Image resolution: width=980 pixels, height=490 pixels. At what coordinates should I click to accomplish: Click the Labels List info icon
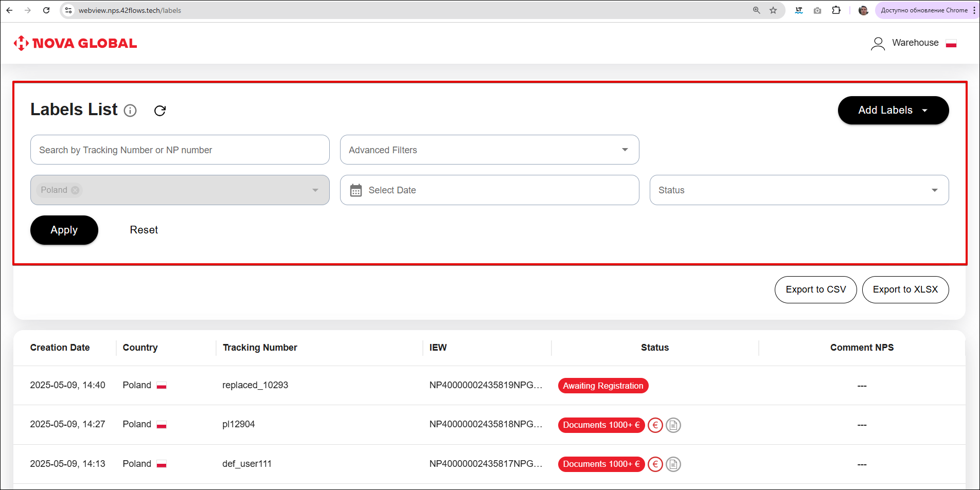pos(130,111)
